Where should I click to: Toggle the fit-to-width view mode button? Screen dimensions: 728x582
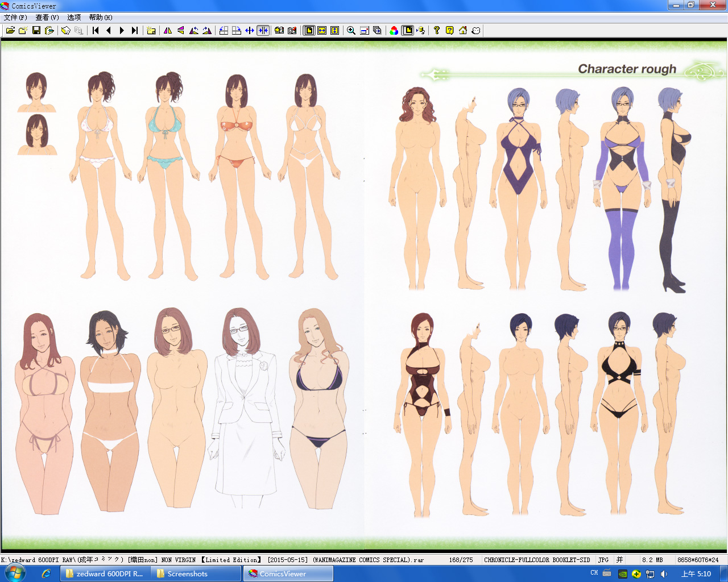point(322,31)
